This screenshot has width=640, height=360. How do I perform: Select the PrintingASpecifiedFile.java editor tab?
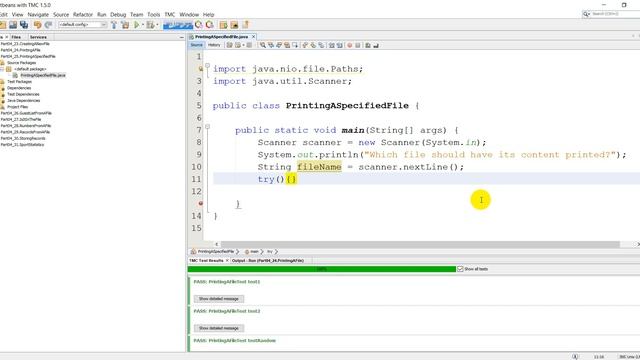[x=221, y=37]
